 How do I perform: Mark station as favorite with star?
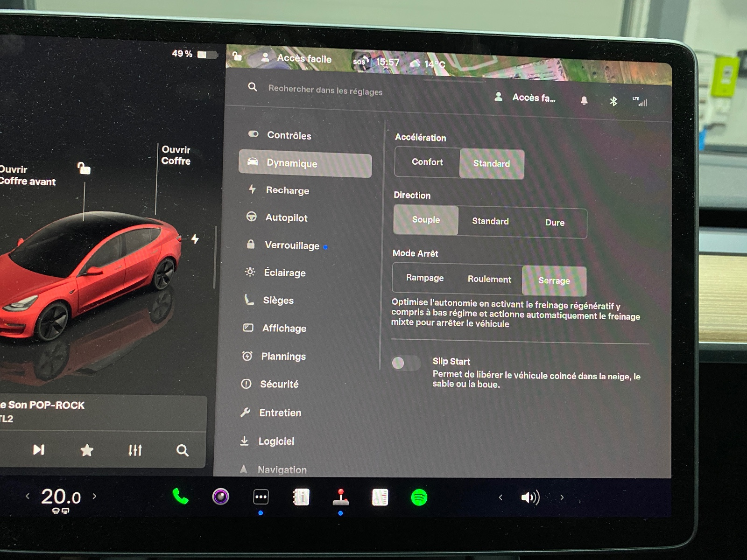tap(87, 450)
